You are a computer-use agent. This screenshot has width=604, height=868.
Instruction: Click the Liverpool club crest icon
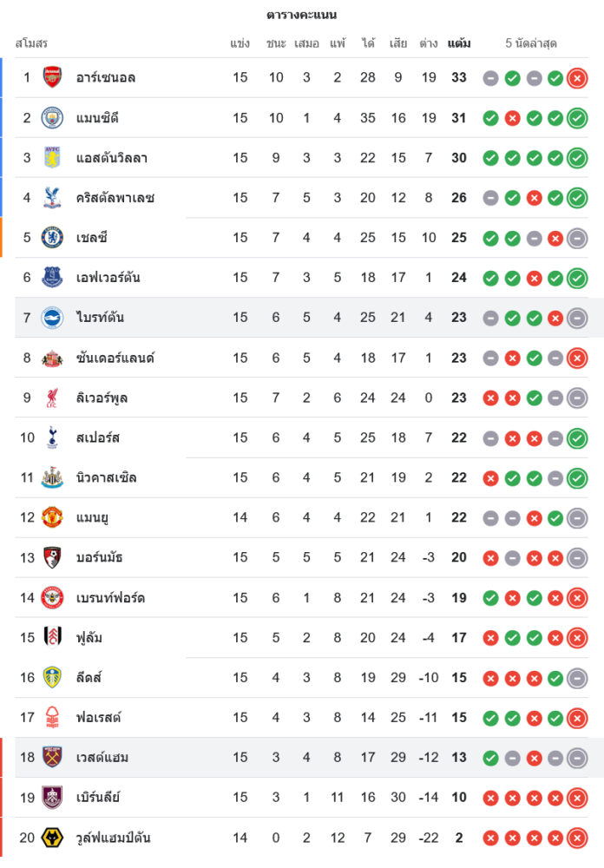[52, 398]
